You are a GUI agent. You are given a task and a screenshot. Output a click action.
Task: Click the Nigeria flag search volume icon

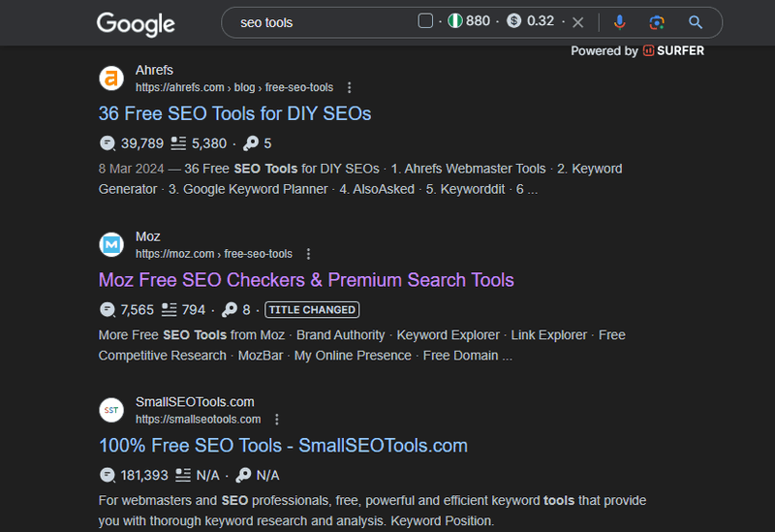[x=453, y=21]
